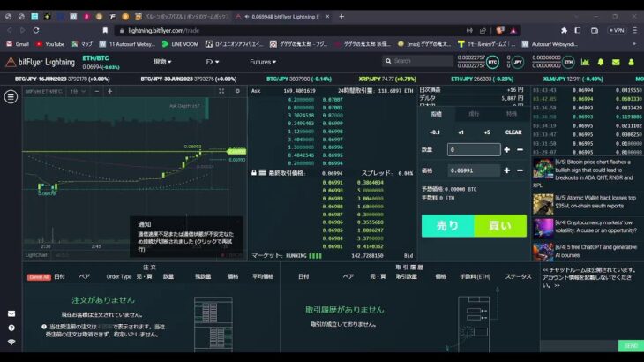Select BTC/JPY-30JUN2023 ticker
Image resolution: width=644 pixels, height=362 pixels.
click(189, 79)
